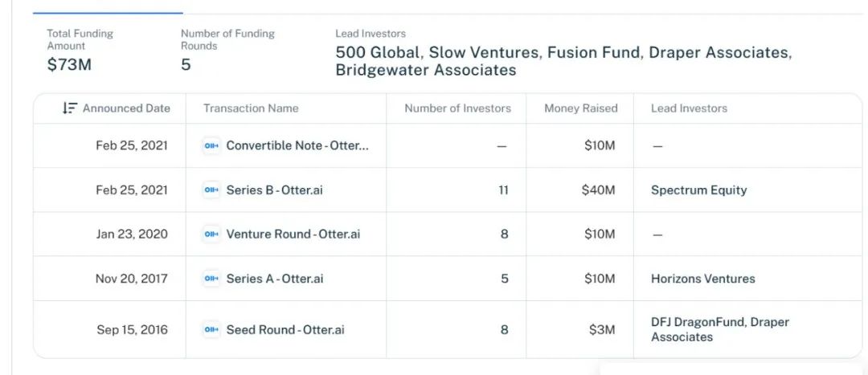Sort table by Announced Date header

126,108
